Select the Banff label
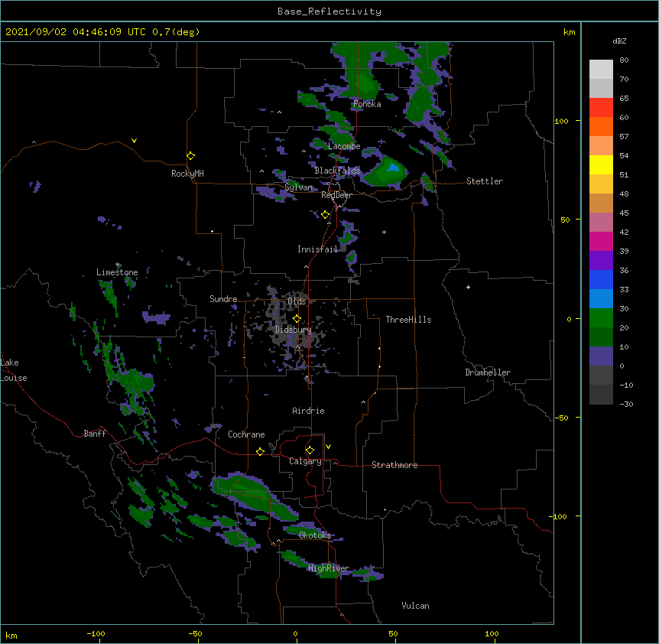659x644 pixels. (x=95, y=434)
